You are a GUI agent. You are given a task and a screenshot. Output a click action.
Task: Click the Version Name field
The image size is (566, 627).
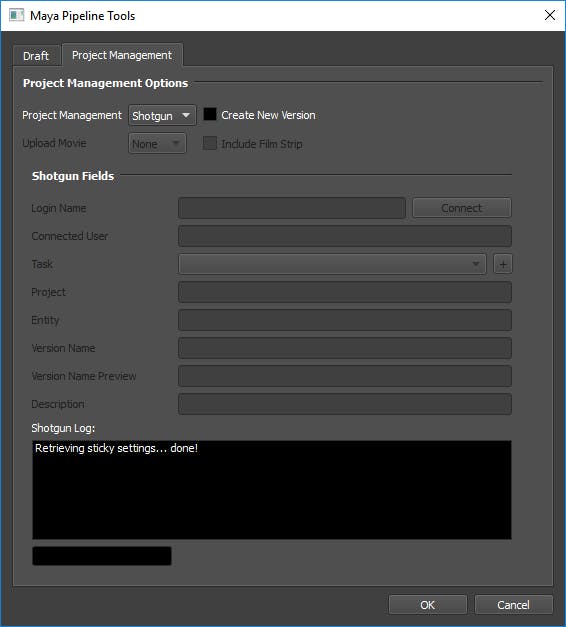tap(345, 348)
